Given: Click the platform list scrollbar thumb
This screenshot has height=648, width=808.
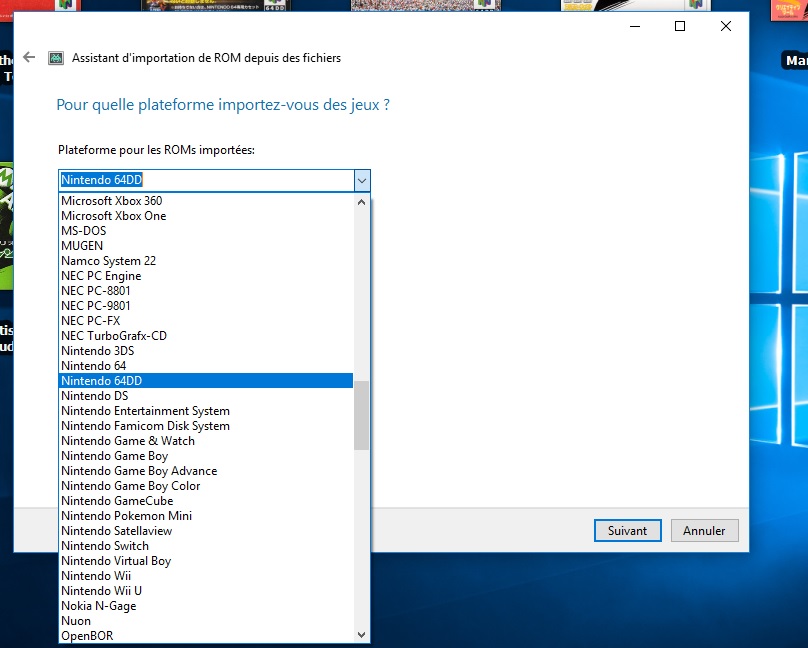Looking at the screenshot, I should pyautogui.click(x=361, y=415).
